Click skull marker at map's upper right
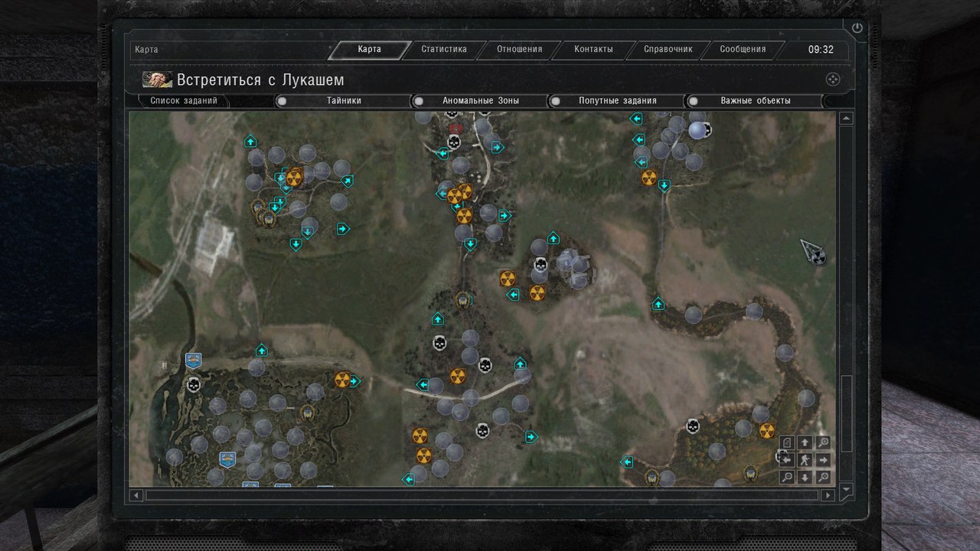The image size is (980, 551). (704, 129)
